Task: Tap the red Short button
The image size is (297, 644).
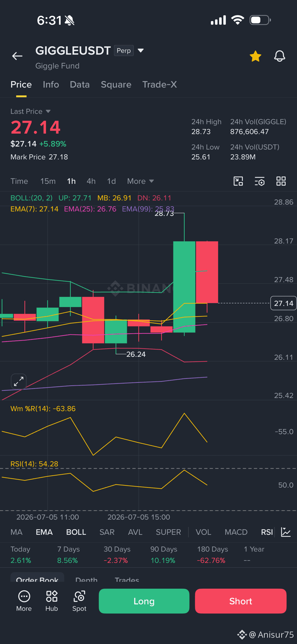Action: (241, 601)
